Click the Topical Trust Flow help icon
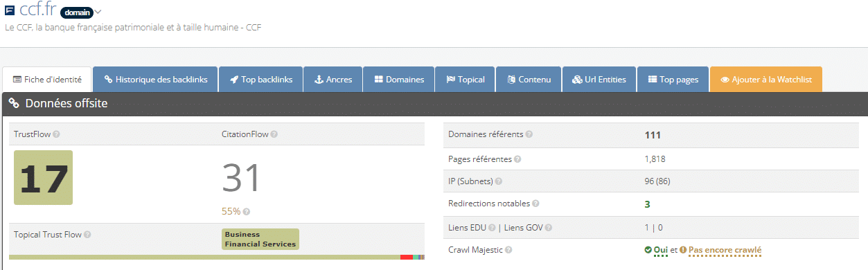This screenshot has height=270, width=868. click(87, 235)
